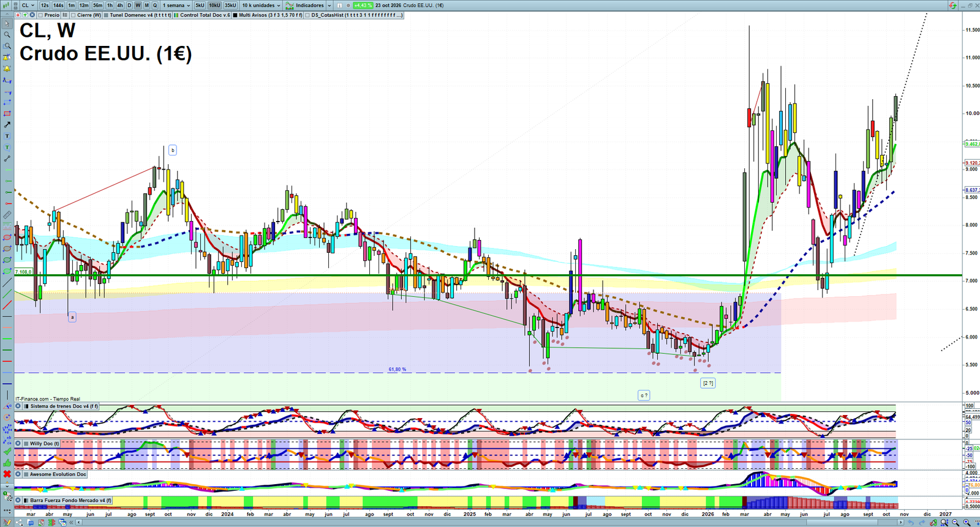The image size is (980, 527).
Task: Select the 35kU units preset
Action: 230,5
